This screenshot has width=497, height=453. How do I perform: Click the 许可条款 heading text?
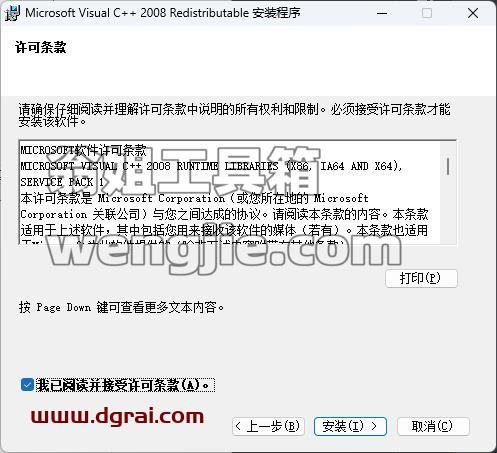pos(41,47)
